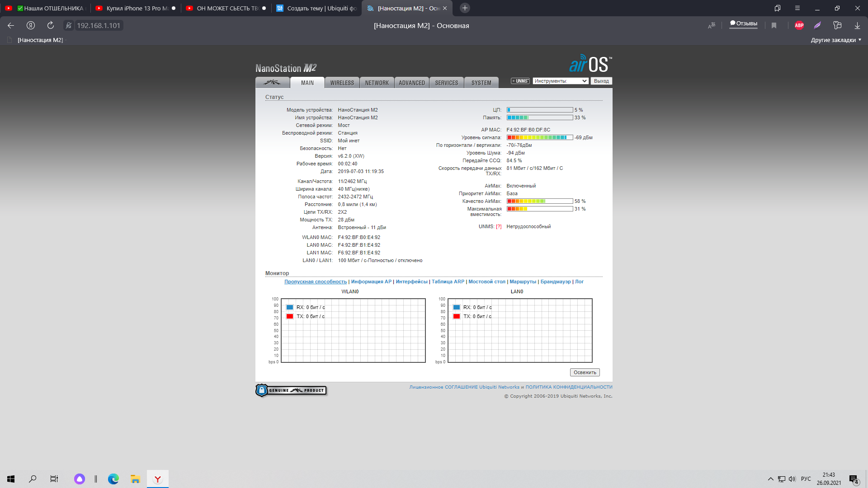
Task: Open the Windows Start menu
Action: click(x=11, y=479)
